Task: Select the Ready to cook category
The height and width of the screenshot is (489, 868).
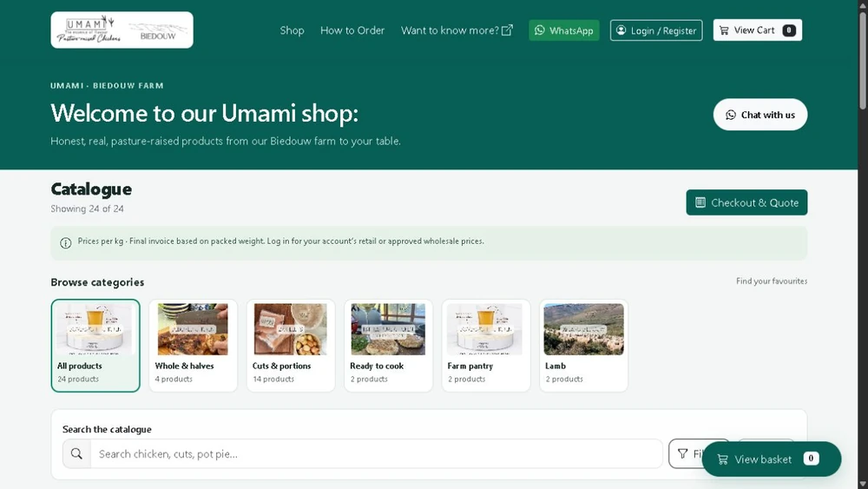Action: [x=388, y=346]
